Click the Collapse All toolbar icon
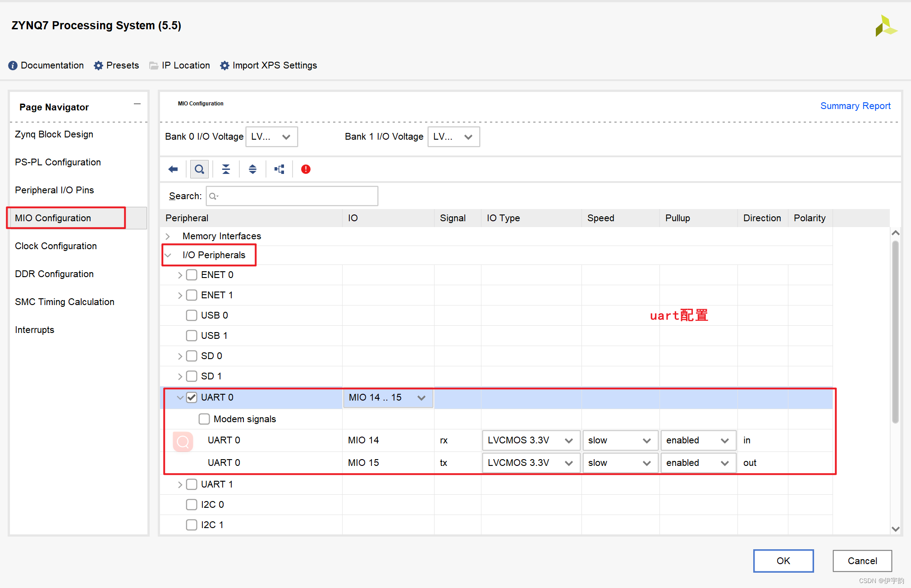Screen dimensions: 911x588 (x=226, y=169)
